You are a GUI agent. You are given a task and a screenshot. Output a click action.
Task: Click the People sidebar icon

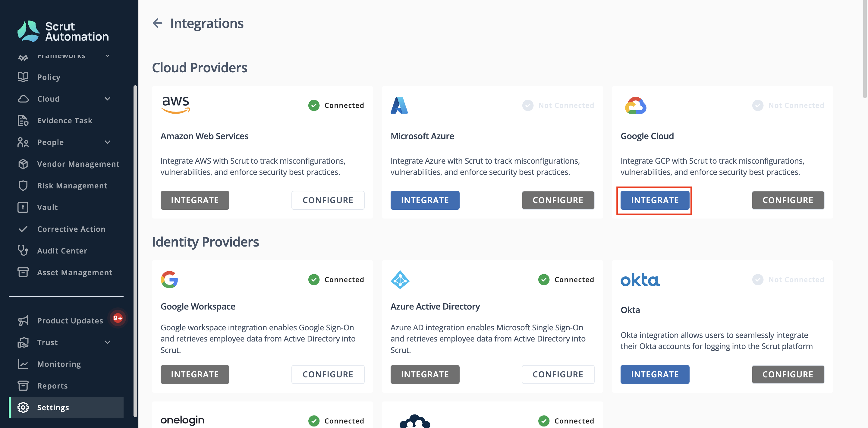[23, 142]
